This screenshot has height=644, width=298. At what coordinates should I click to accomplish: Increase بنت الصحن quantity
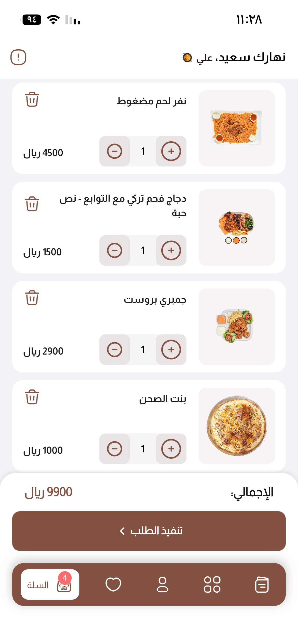point(171,449)
